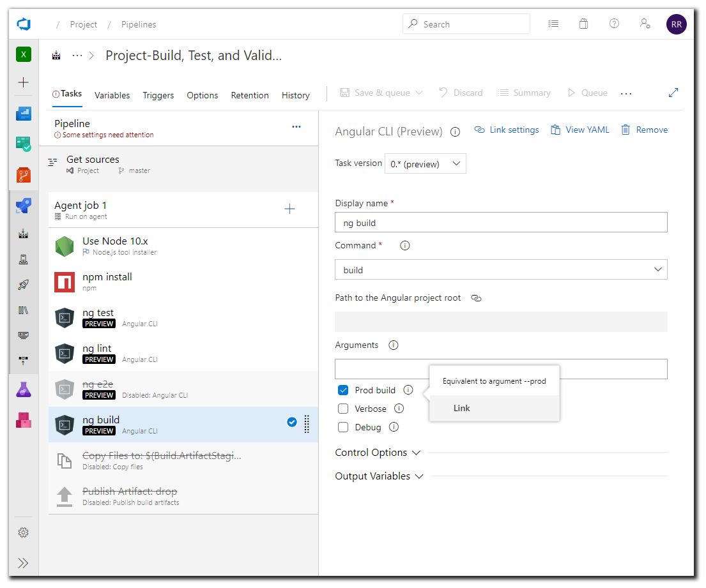Toggle the ng build task selection checkmark
The image size is (706, 588).
[292, 422]
